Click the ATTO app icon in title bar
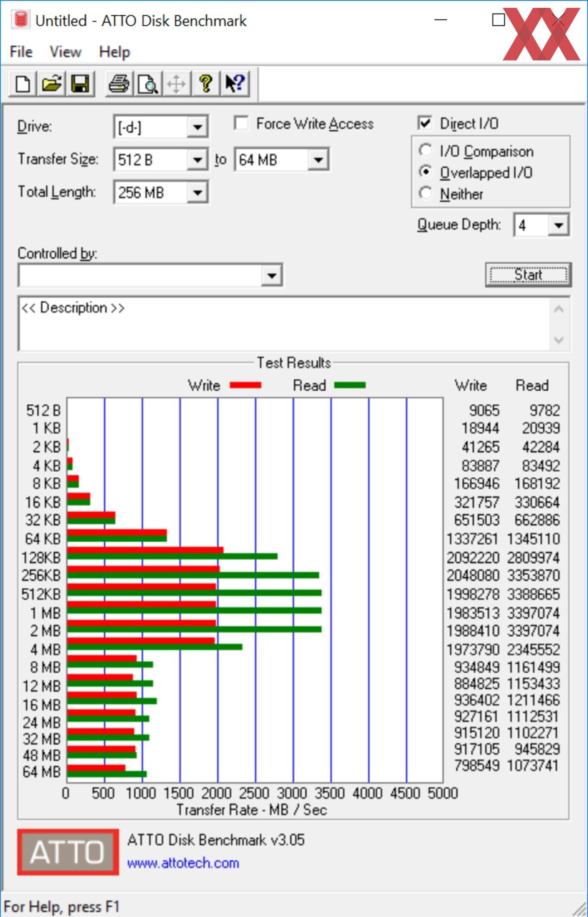Viewport: 588px width, 917px height. point(21,19)
